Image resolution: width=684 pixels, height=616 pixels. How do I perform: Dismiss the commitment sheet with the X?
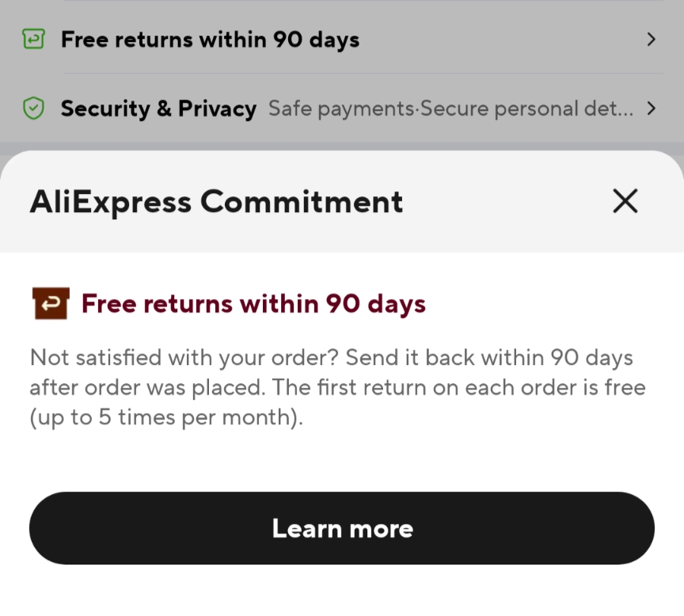625,201
